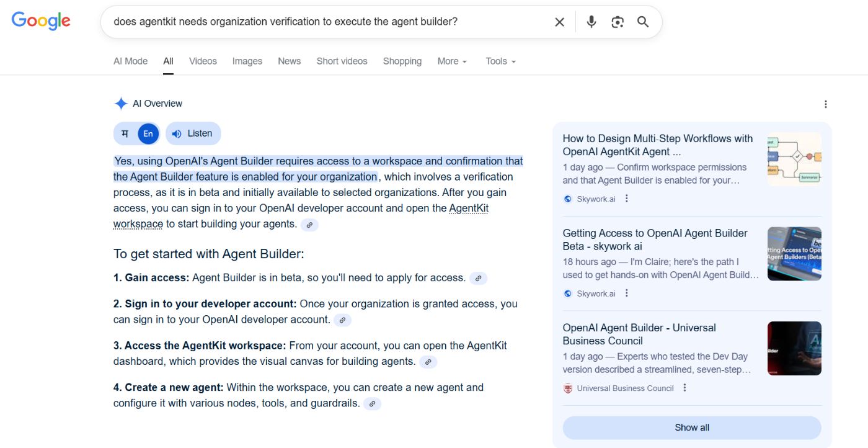Click source link icon after Create a new agent step
This screenshot has height=448, width=868.
372,404
